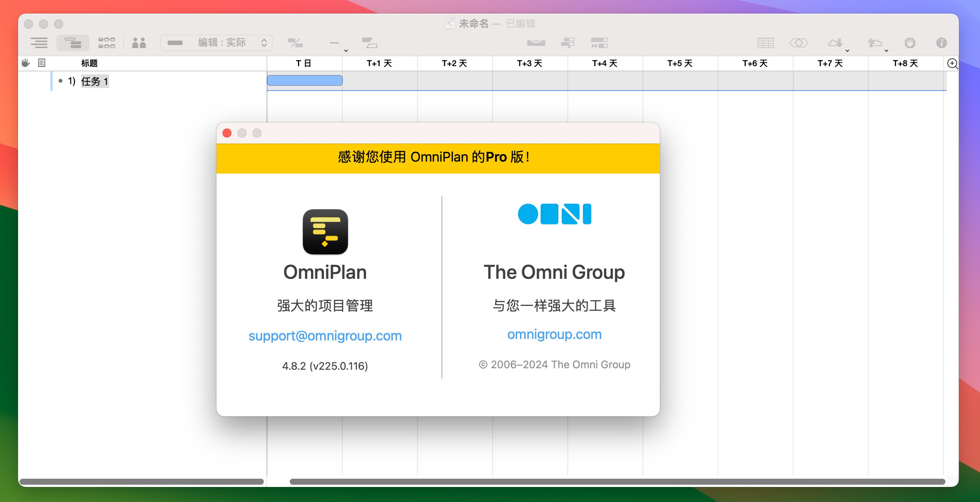Click the blue Gantt bar for 任务 1
The width and height of the screenshot is (980, 502).
tap(304, 80)
